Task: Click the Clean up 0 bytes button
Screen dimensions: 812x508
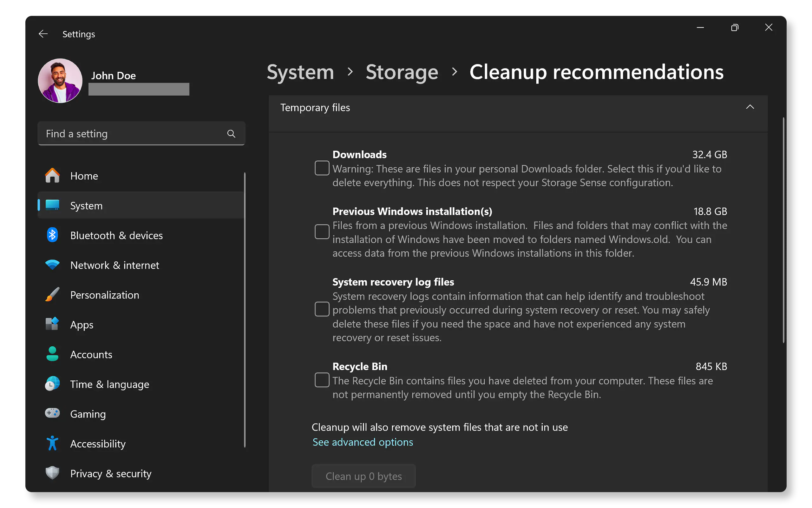Action: pos(364,476)
